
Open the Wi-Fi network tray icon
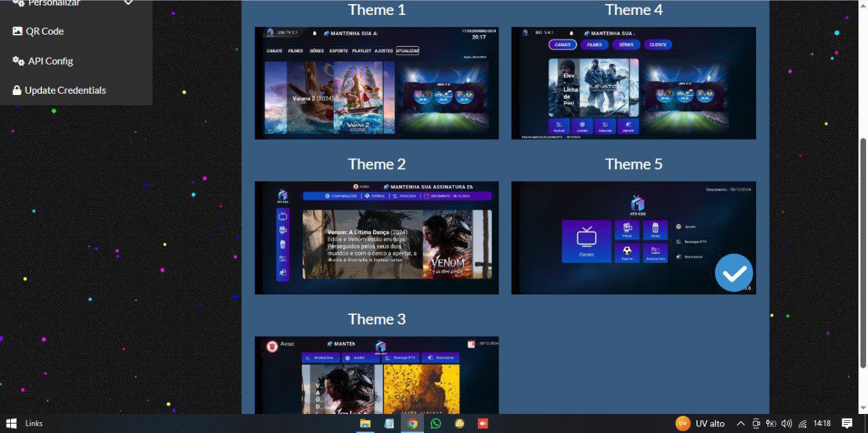coord(802,423)
